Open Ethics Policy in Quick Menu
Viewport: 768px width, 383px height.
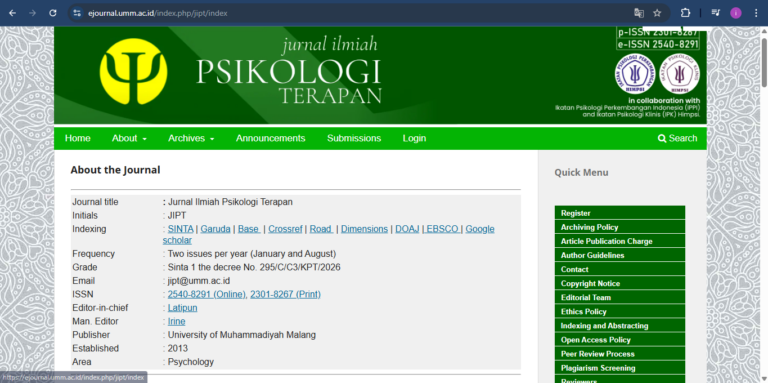point(620,311)
